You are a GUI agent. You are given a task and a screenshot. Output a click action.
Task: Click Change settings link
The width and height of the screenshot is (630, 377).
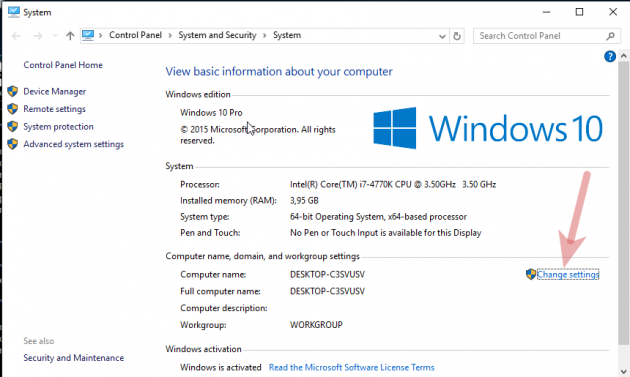coord(568,275)
